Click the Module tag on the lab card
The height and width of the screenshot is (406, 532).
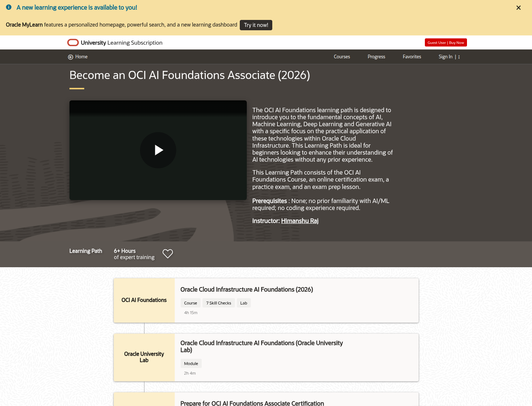tap(191, 364)
